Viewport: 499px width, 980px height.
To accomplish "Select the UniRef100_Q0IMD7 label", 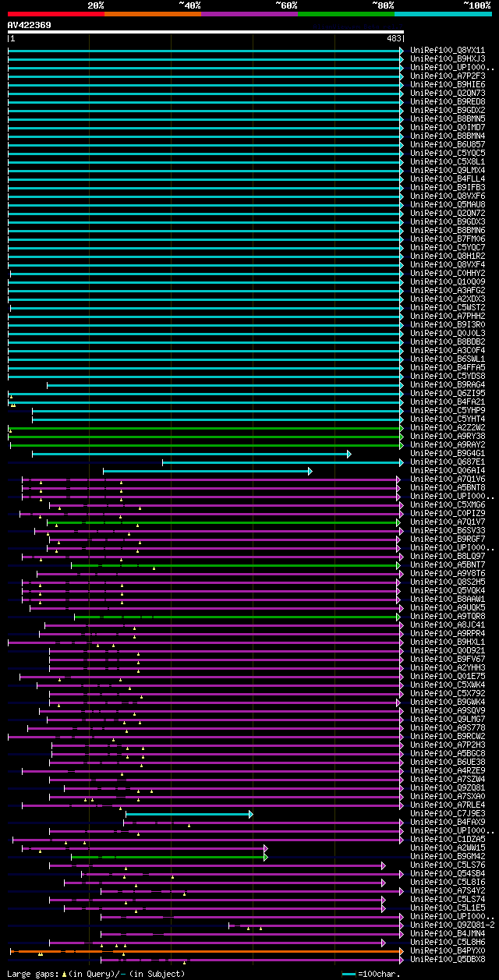I will click(448, 127).
